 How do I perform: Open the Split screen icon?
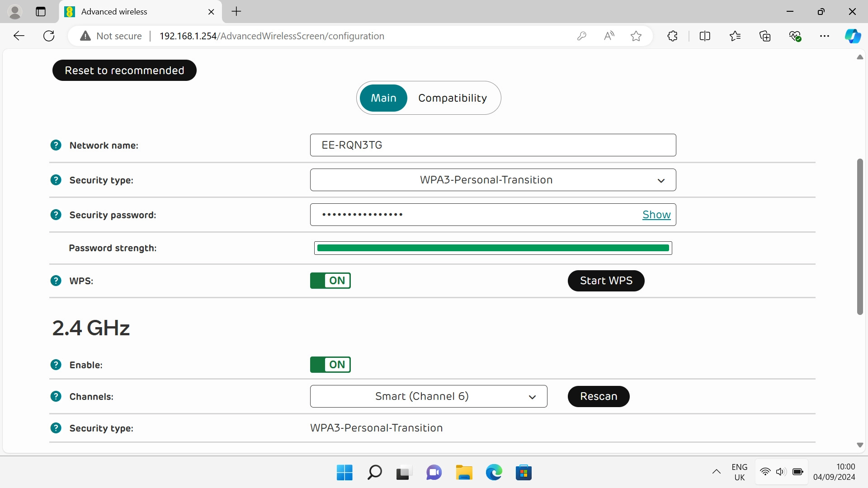(705, 36)
